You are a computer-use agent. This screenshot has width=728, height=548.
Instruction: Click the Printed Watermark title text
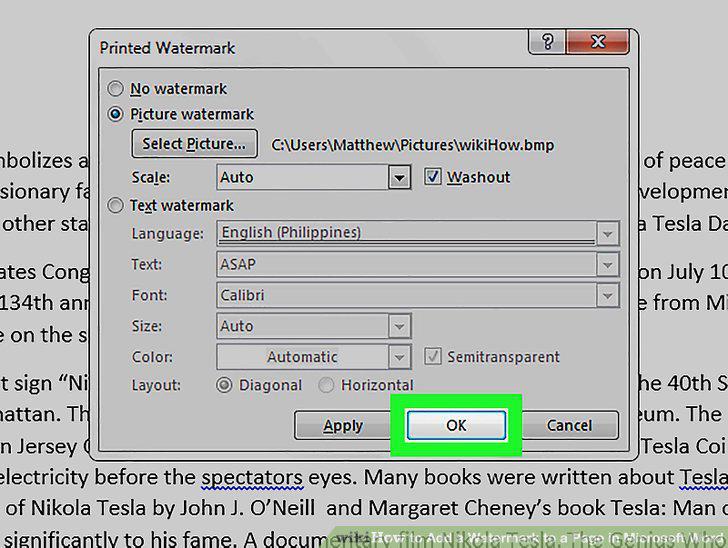167,48
